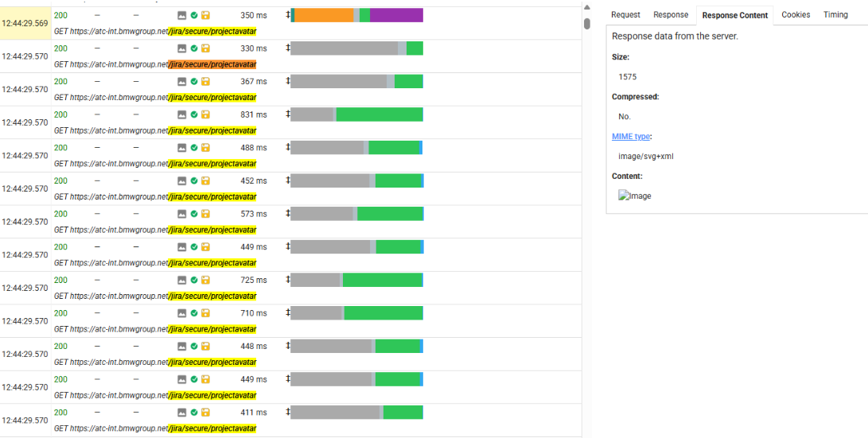This screenshot has height=438, width=868.
Task: Open the Timing tab
Action: (835, 15)
